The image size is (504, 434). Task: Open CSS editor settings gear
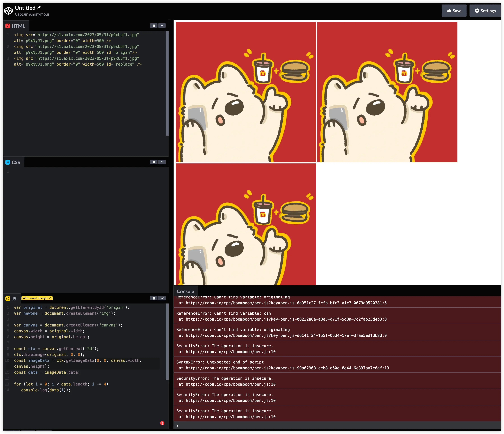(x=154, y=162)
